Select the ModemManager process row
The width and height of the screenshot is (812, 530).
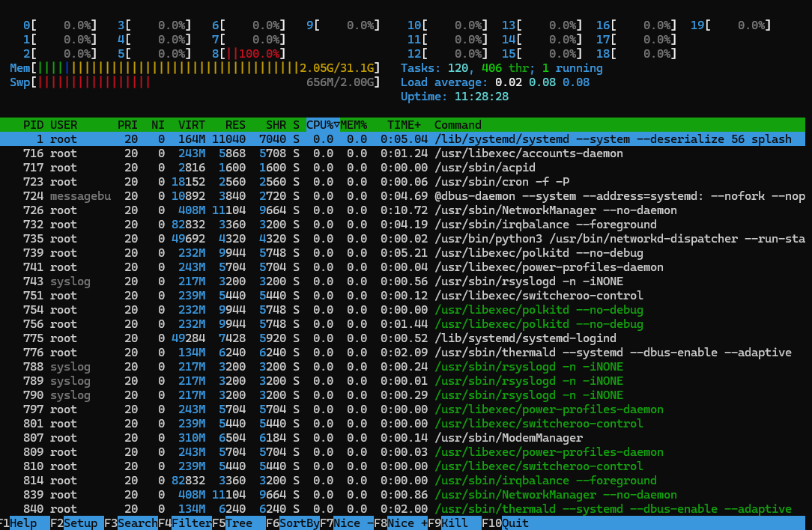pos(402,438)
